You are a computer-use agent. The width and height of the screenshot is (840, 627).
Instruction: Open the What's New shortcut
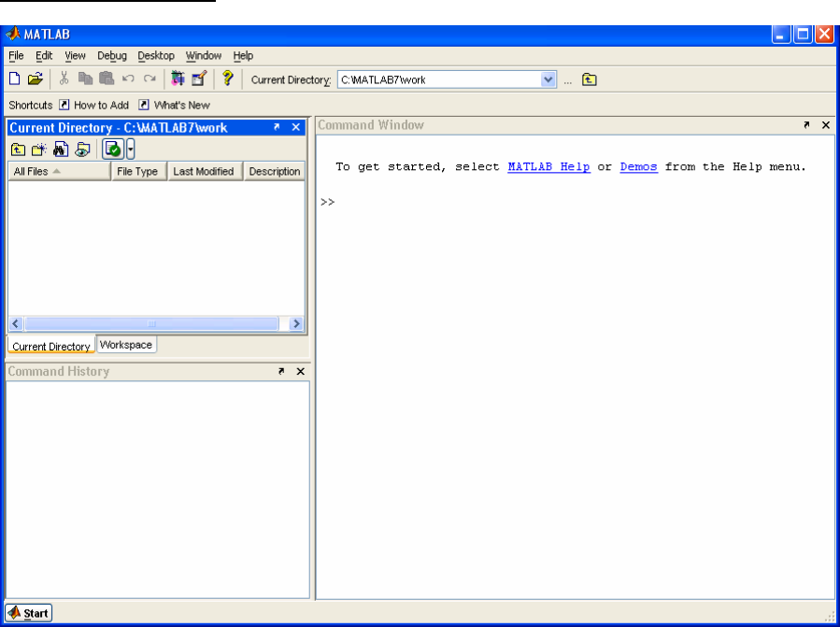(174, 105)
